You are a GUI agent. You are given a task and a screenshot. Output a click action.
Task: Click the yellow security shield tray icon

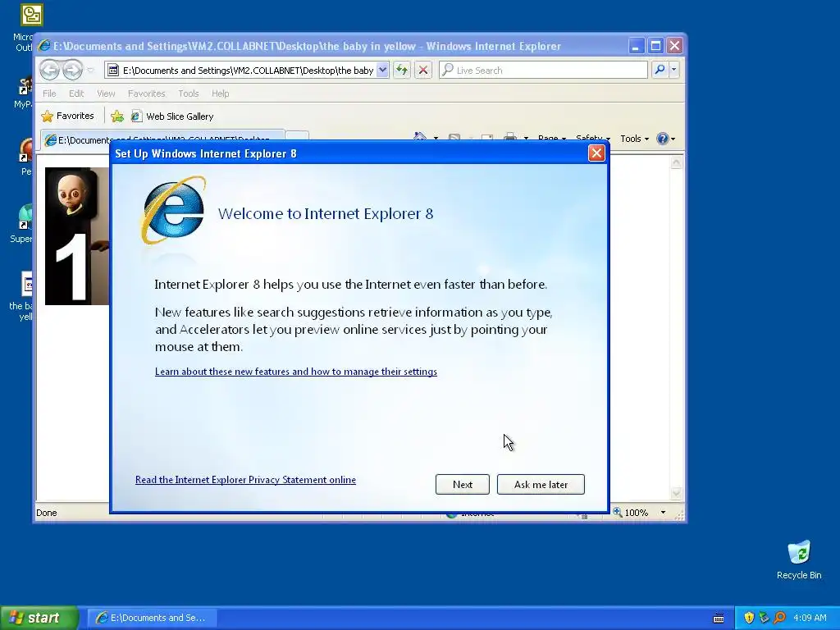[x=749, y=618]
